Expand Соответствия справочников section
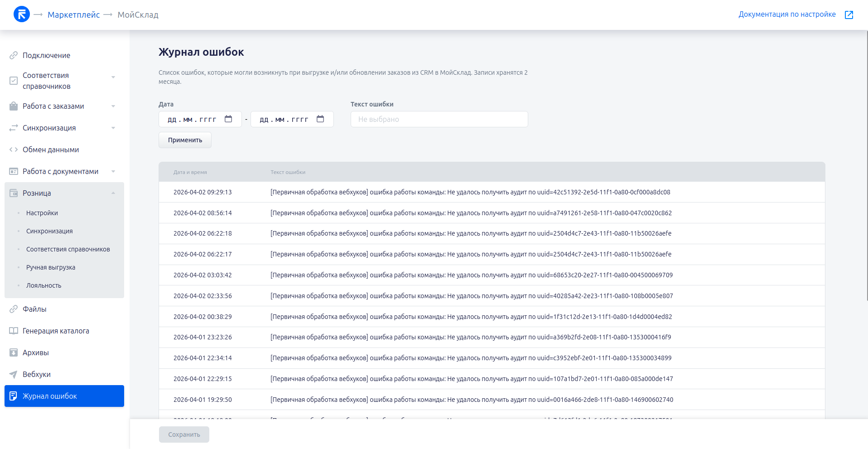Viewport: 868px width, 449px height. pos(113,77)
